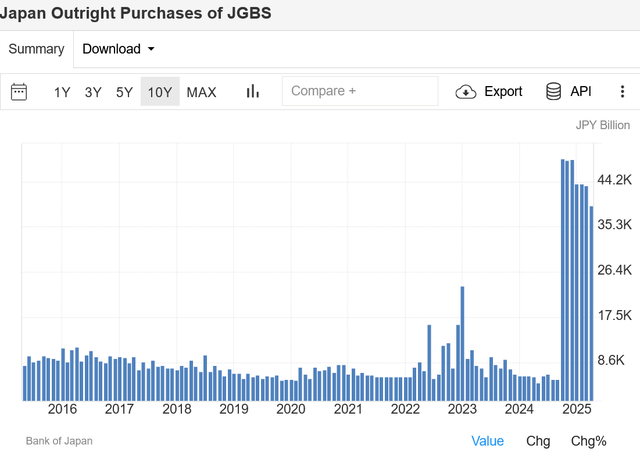Click the 2022 x-axis label
Image resolution: width=640 pixels, height=466 pixels.
pyautogui.click(x=405, y=409)
